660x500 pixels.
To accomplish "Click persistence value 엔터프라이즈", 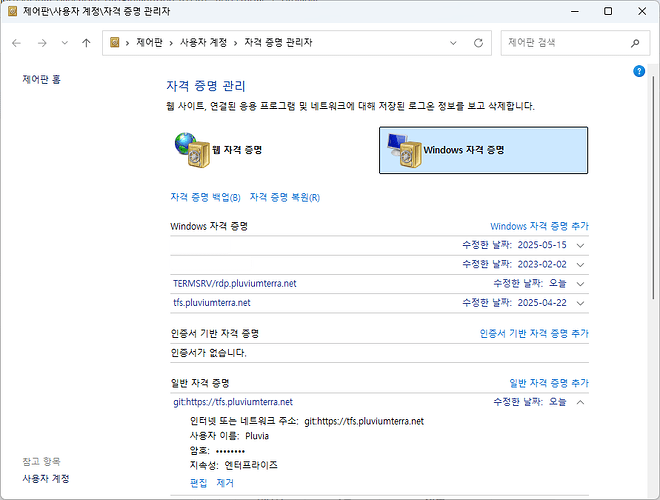I will pos(251,465).
